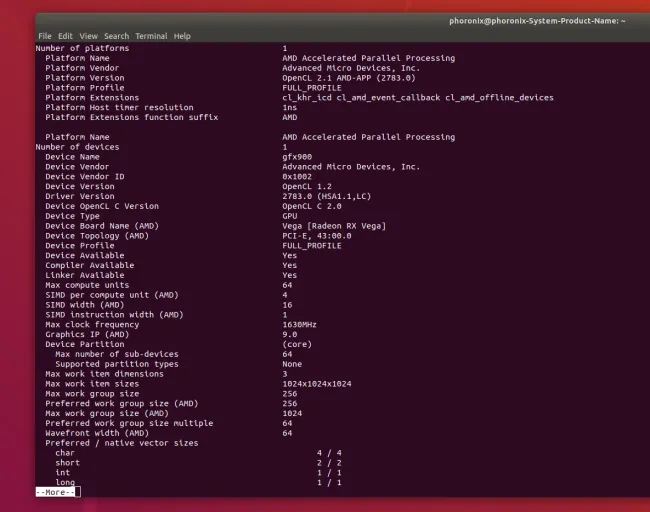
Task: Click the cursor block after --More--
Action: (77, 492)
